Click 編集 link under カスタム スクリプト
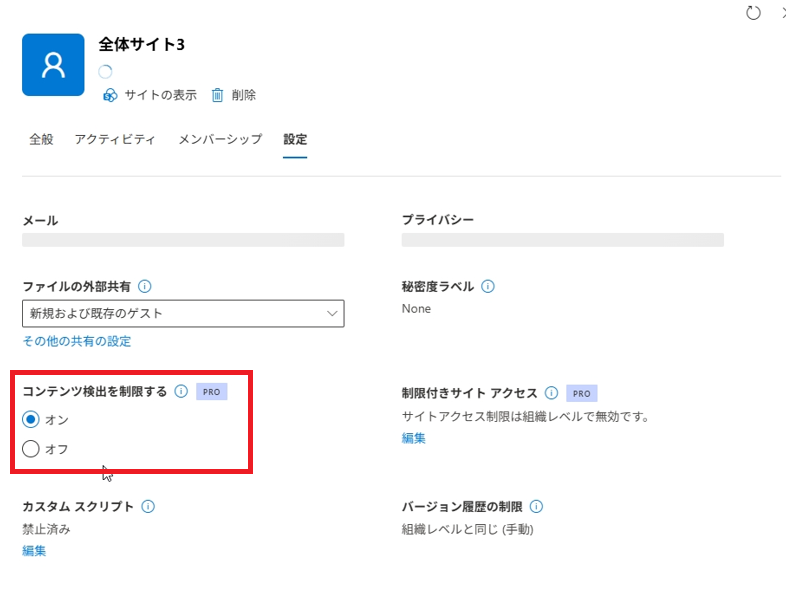 (x=34, y=551)
